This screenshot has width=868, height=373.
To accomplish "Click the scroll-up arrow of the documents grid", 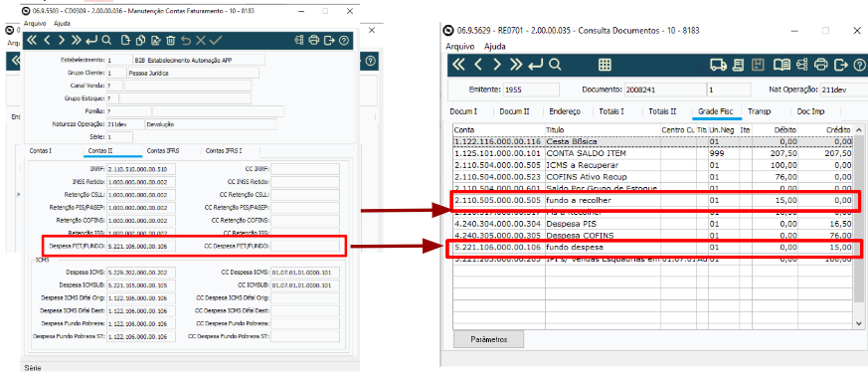I will [859, 129].
